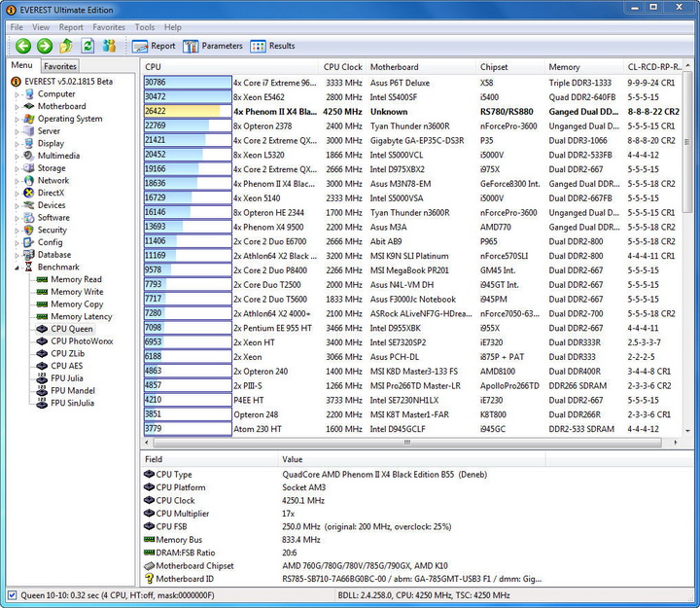This screenshot has width=700, height=608.
Task: Select the CPU PhotoWorxx benchmark icon
Action: coord(42,341)
